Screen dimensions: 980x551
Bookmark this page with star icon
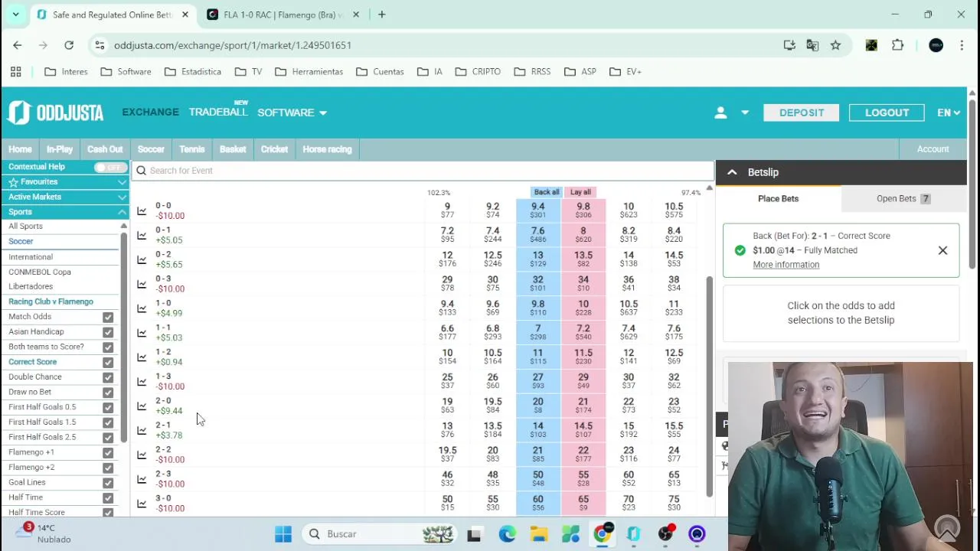pyautogui.click(x=835, y=45)
